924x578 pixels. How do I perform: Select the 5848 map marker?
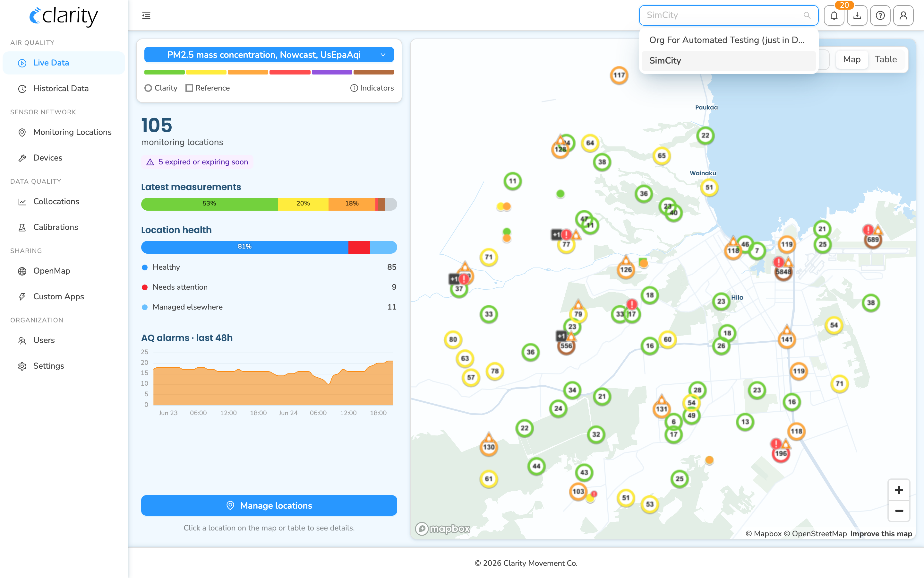coord(783,272)
